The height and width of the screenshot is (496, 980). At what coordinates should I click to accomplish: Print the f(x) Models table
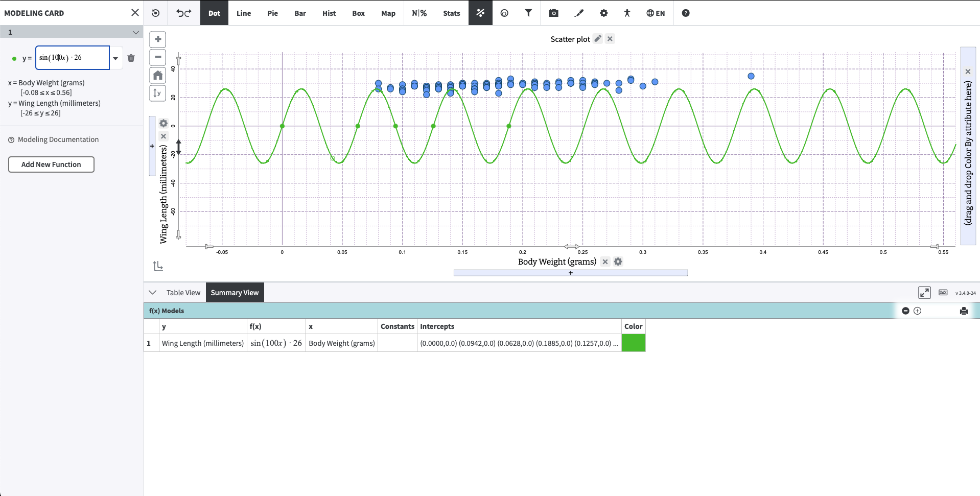click(964, 311)
